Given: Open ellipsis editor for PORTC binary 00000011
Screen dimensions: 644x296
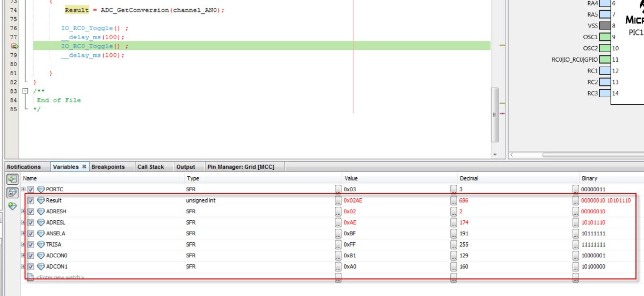Looking at the screenshot, I should [576, 189].
